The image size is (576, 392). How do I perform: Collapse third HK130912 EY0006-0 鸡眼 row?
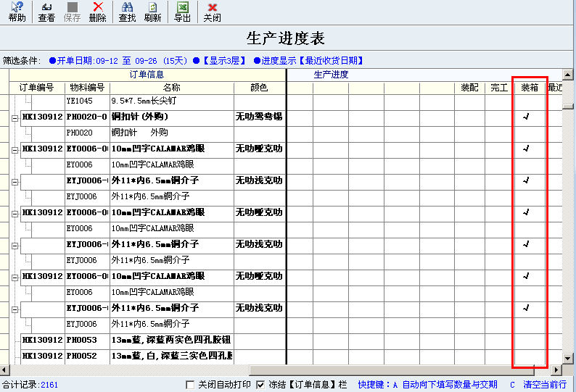point(15,278)
